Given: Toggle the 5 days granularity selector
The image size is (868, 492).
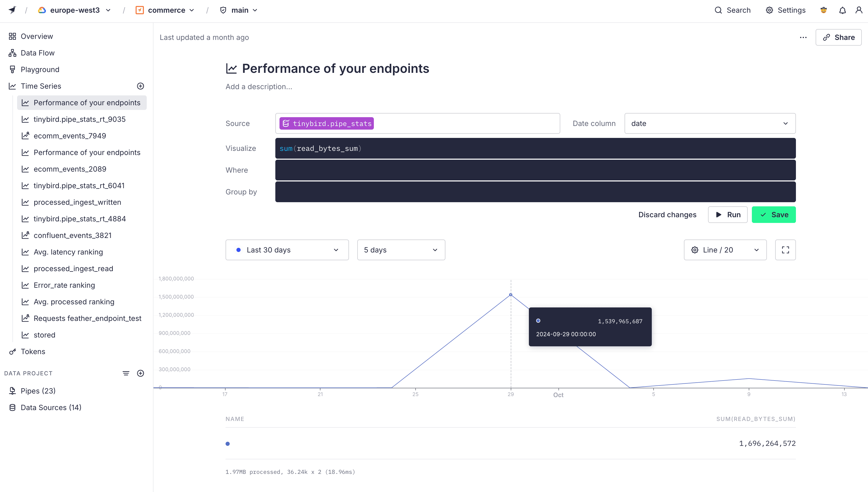Looking at the screenshot, I should click(401, 249).
